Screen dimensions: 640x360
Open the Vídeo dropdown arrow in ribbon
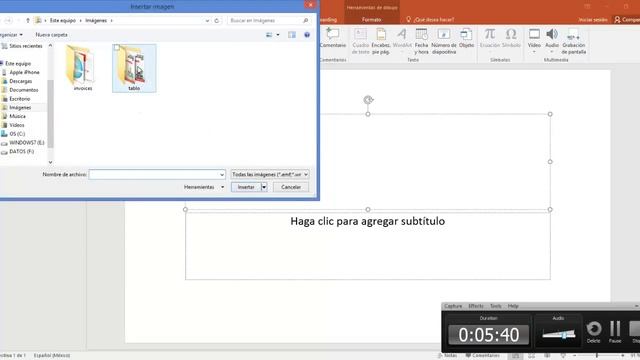pos(534,52)
